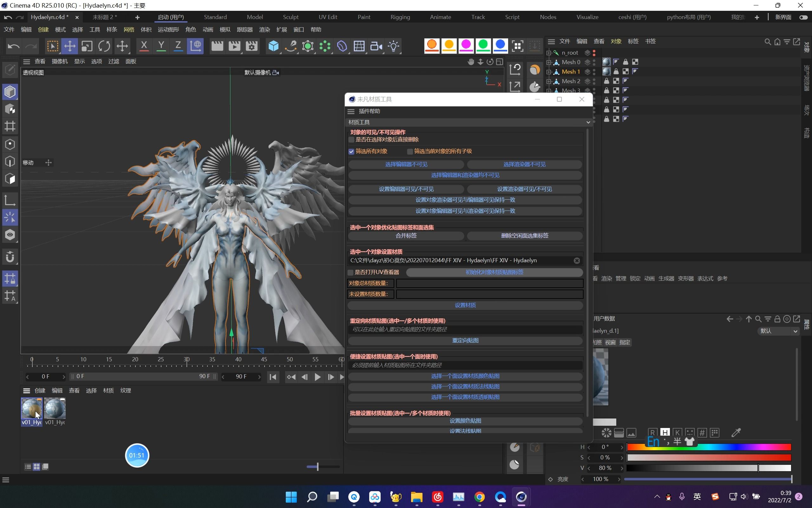This screenshot has width=812, height=508.
Task: Click the magnet Snap icon in left palette
Action: point(10,257)
